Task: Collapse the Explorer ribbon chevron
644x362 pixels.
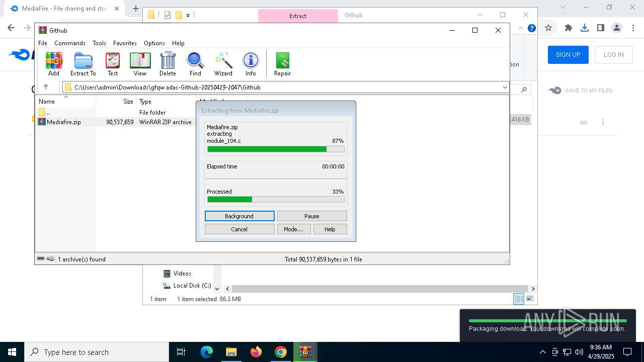Action: tap(520, 28)
